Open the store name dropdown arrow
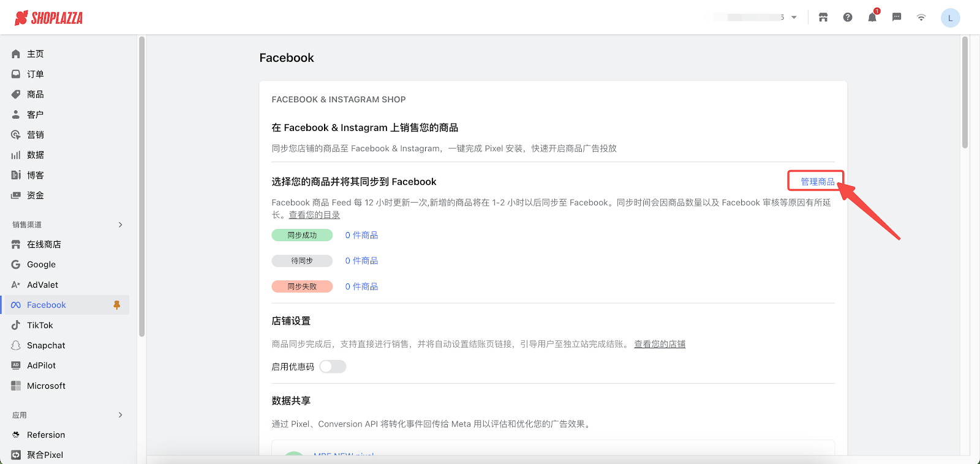 pyautogui.click(x=794, y=17)
